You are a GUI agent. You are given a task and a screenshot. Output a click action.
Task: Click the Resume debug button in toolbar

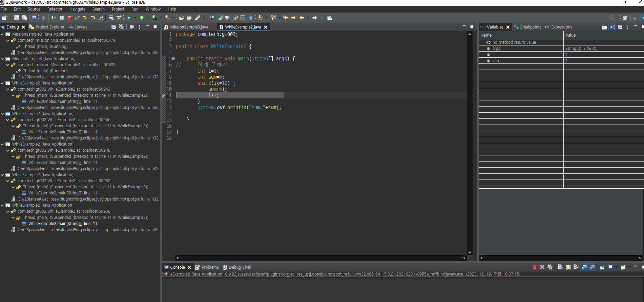click(54, 18)
